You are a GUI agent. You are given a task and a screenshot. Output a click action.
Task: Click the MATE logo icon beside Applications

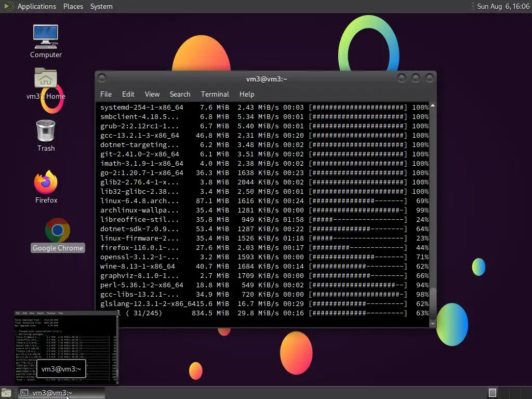(x=8, y=6)
